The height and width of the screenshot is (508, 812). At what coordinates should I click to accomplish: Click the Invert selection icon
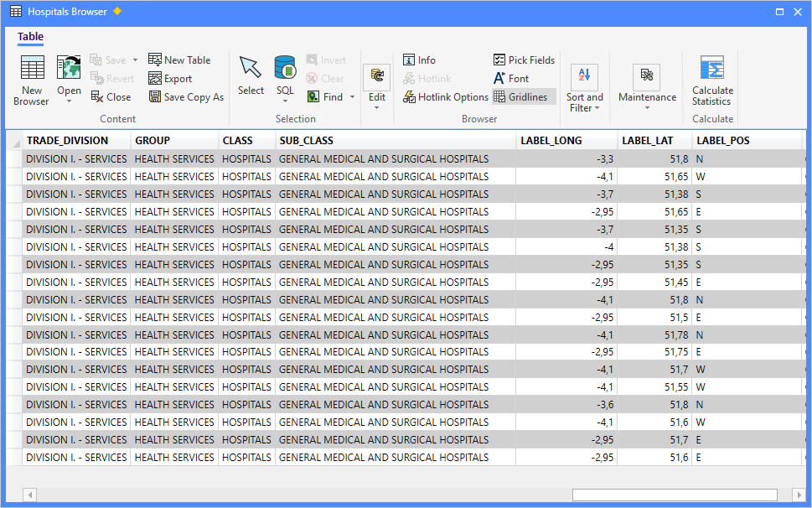(x=312, y=60)
